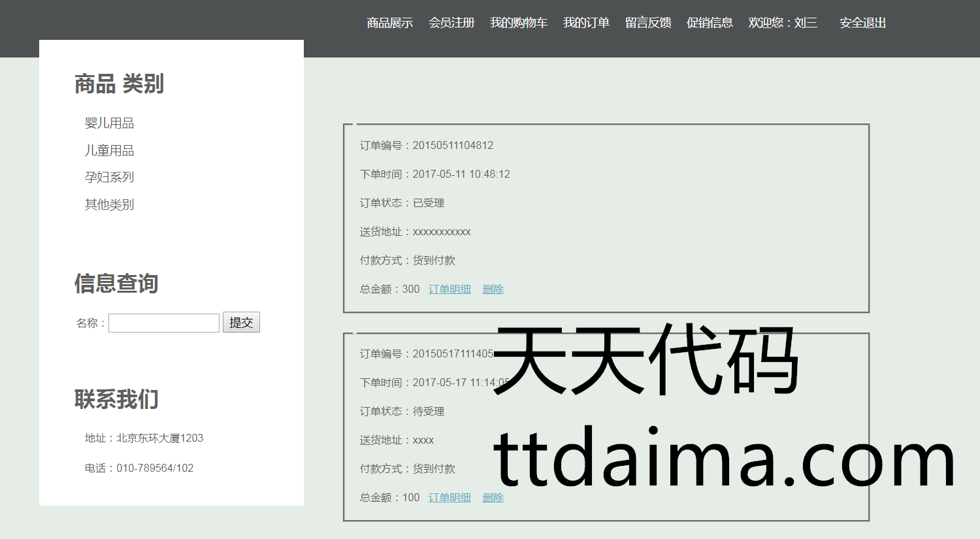Image resolution: width=980 pixels, height=539 pixels.
Task: Open 我的购物车 shopping cart
Action: click(518, 23)
